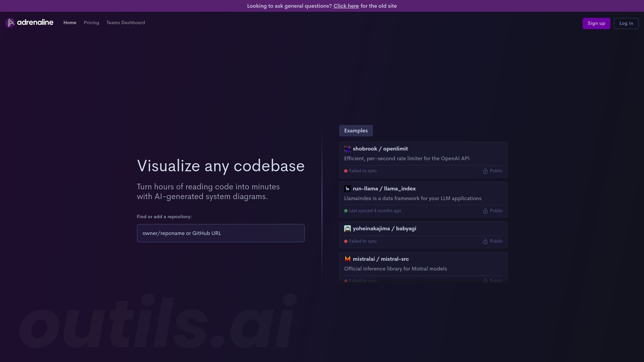644x362 pixels.
Task: Open the Pricing menu item
Action: coord(91,23)
